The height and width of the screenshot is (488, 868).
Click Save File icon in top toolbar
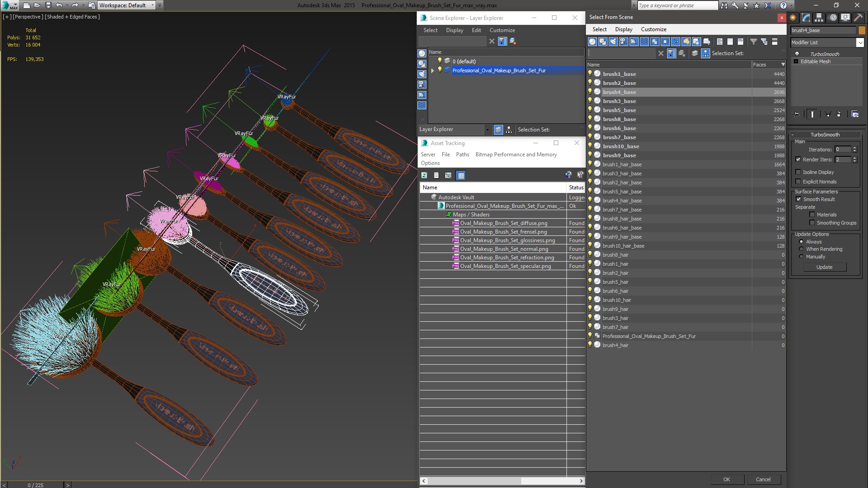coord(48,5)
